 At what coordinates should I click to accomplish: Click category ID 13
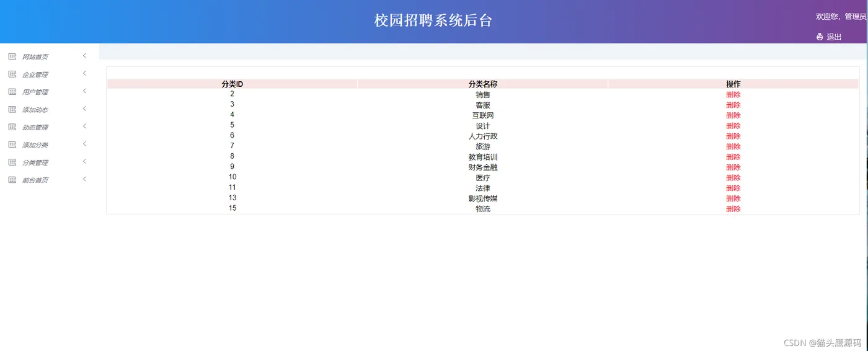point(232,198)
